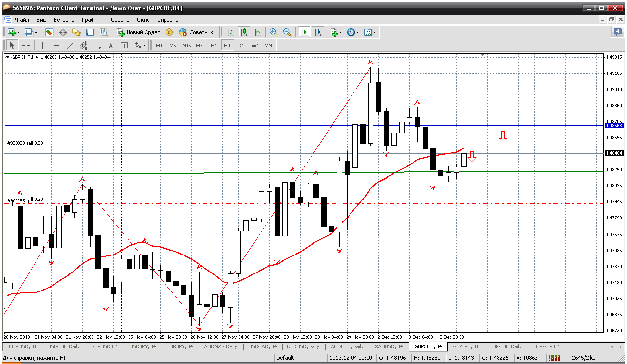The width and height of the screenshot is (627, 364).
Task: Toggle the active H4 timeframe button
Action: pos(227,45)
